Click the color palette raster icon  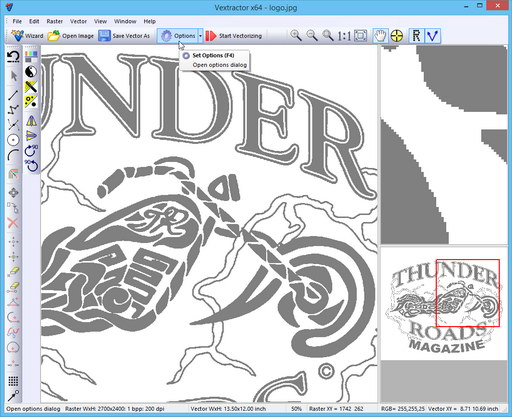[x=31, y=56]
